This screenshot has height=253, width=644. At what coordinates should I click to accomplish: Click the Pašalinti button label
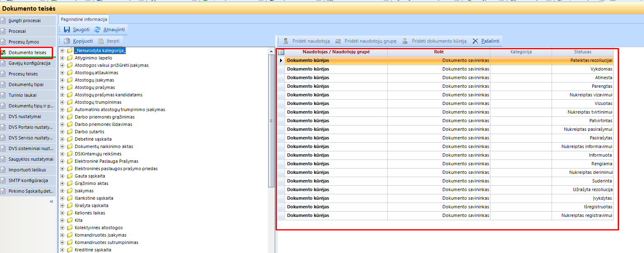tap(490, 41)
